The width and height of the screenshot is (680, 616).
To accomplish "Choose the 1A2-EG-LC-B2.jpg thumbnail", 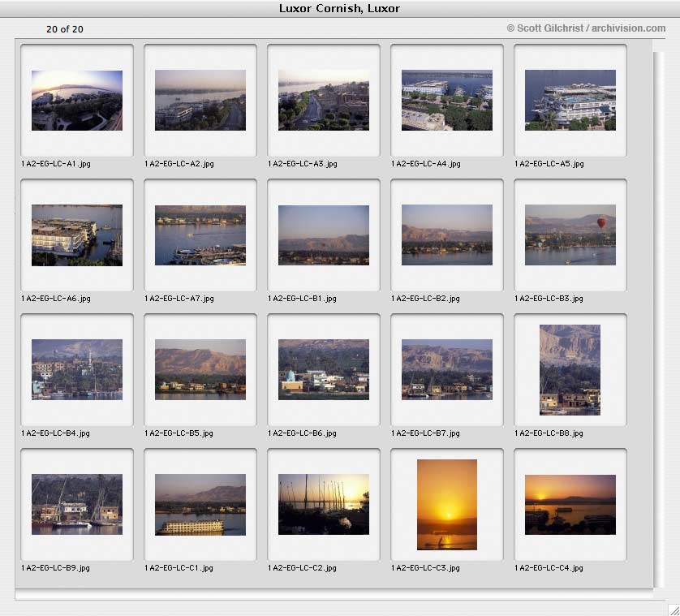I will point(446,235).
